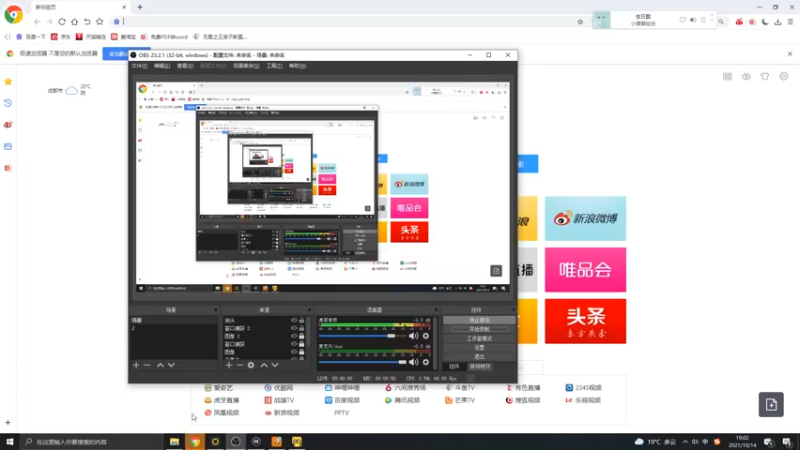This screenshot has width=800, height=450.
Task: Open File Explorer from taskbar
Action: point(174,441)
